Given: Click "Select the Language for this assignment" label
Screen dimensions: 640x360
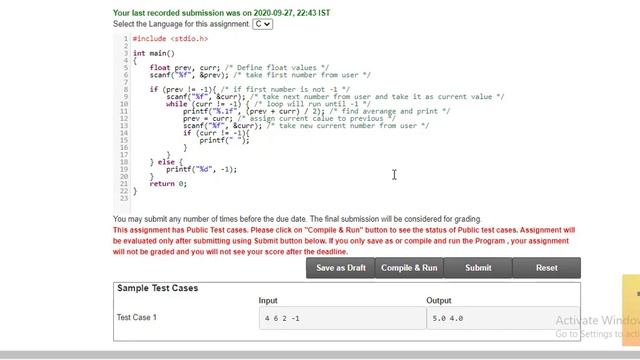Looking at the screenshot, I should pyautogui.click(x=182, y=24).
